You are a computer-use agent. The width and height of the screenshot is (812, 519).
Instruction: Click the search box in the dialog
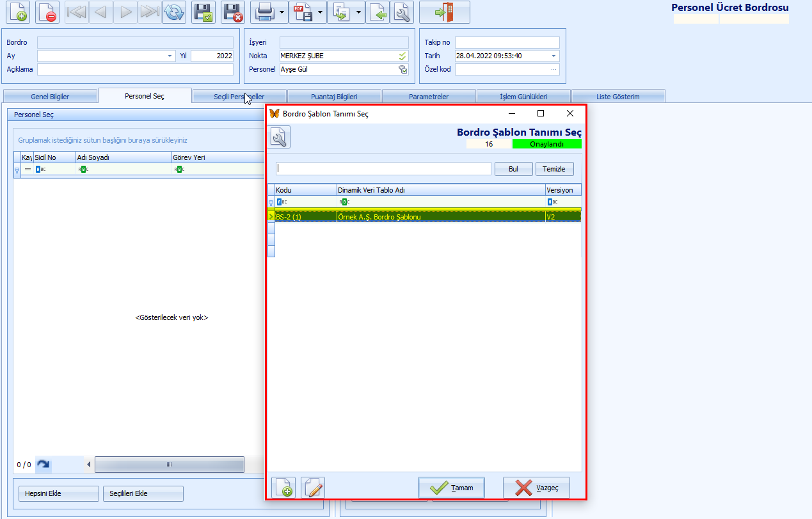click(383, 168)
